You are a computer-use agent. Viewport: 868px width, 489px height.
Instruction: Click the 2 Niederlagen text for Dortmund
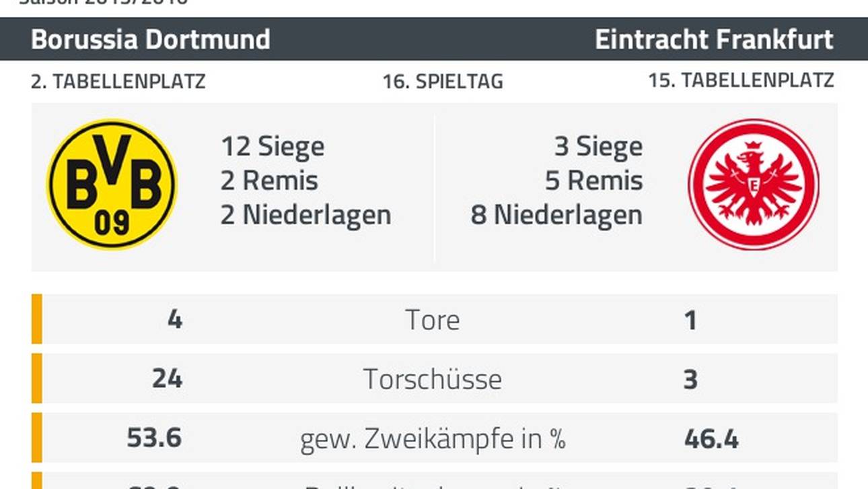pos(306,215)
